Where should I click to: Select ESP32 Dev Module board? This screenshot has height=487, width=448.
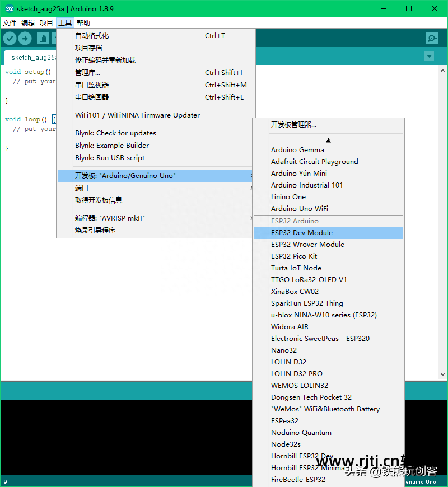[x=328, y=233]
